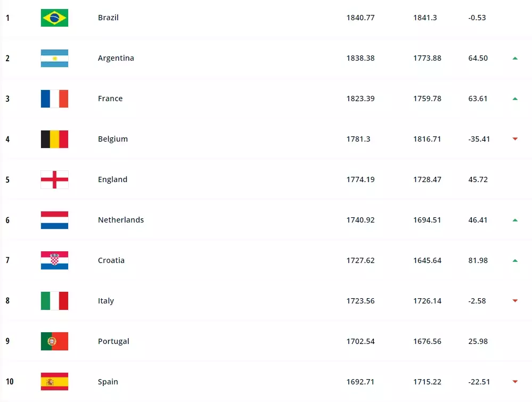Click the Belgium flag icon
The height and width of the screenshot is (402, 532).
[x=54, y=139]
